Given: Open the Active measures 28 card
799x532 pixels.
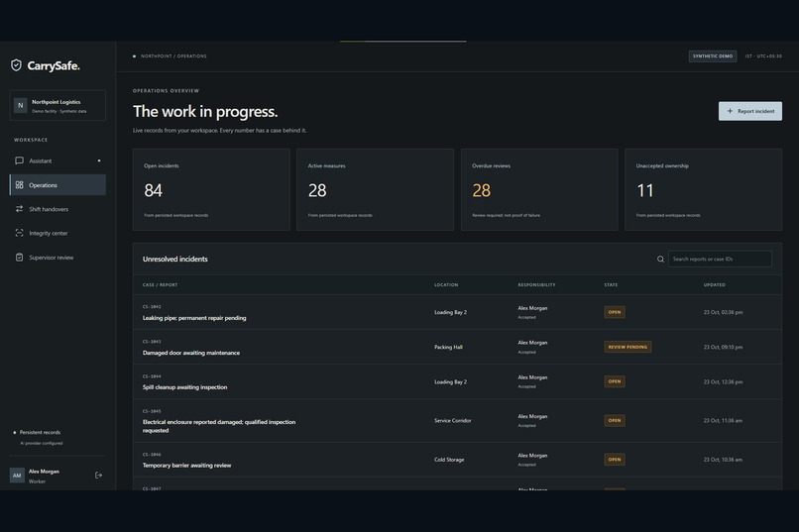Looking at the screenshot, I should click(x=375, y=190).
